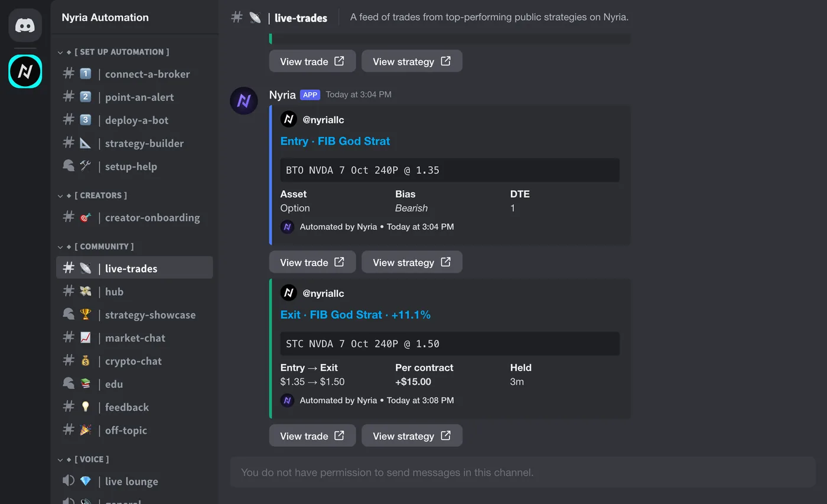Screen dimensions: 827x504
Task: Open Discord home direct messages icon
Action: point(25,25)
